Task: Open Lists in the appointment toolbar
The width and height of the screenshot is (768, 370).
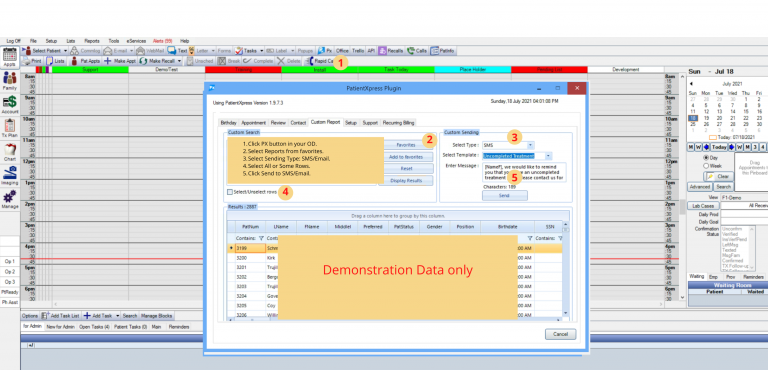Action: click(x=55, y=61)
